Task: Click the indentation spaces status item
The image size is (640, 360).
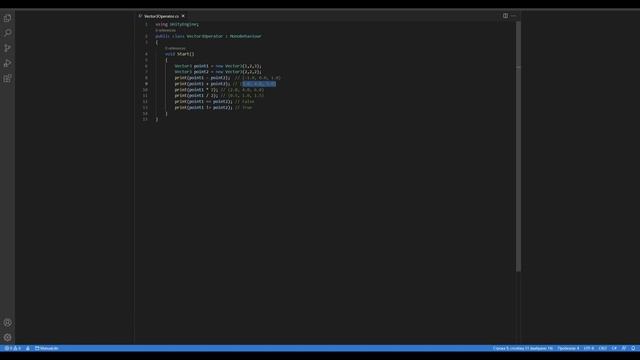Action: 568,348
